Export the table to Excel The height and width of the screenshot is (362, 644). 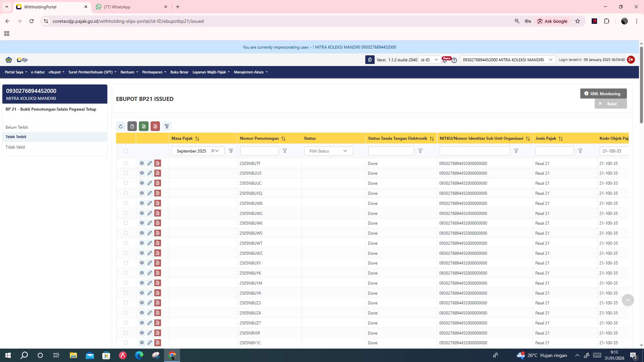144,126
